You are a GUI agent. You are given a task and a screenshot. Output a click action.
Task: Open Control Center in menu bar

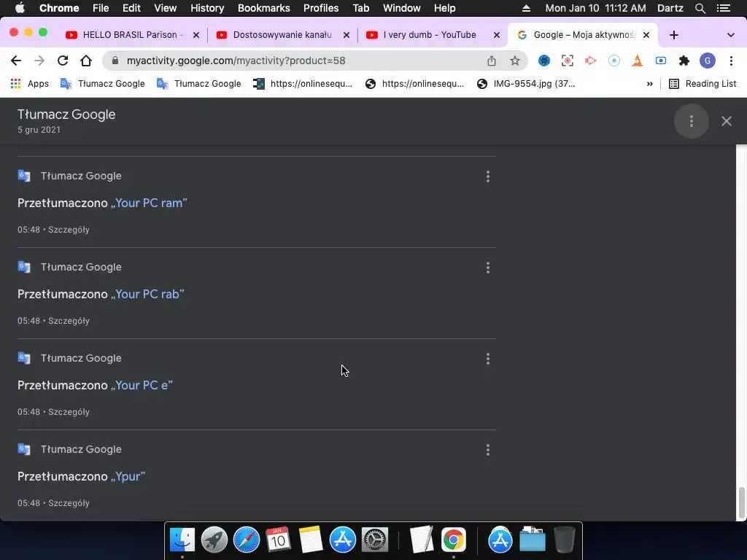724,8
